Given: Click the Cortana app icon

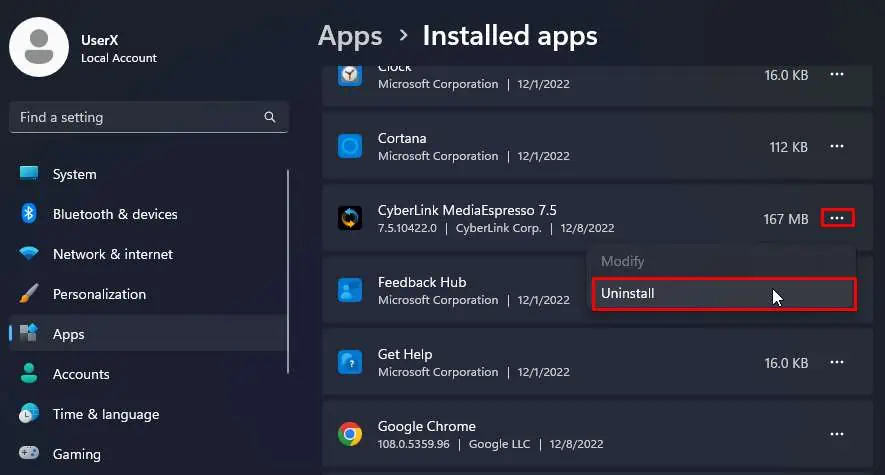Looking at the screenshot, I should tap(349, 146).
